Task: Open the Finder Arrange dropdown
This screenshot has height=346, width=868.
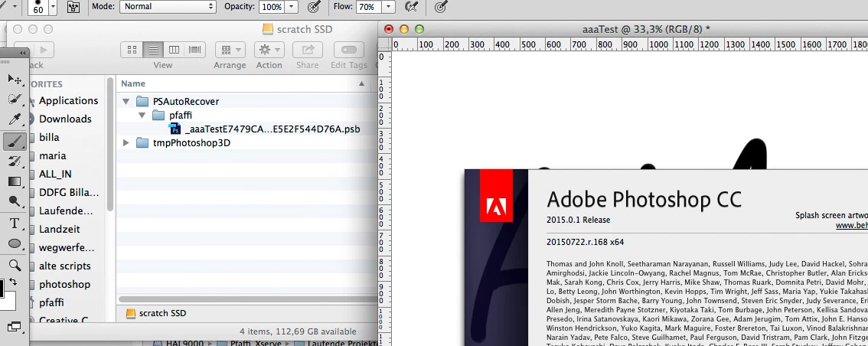Action: point(230,50)
